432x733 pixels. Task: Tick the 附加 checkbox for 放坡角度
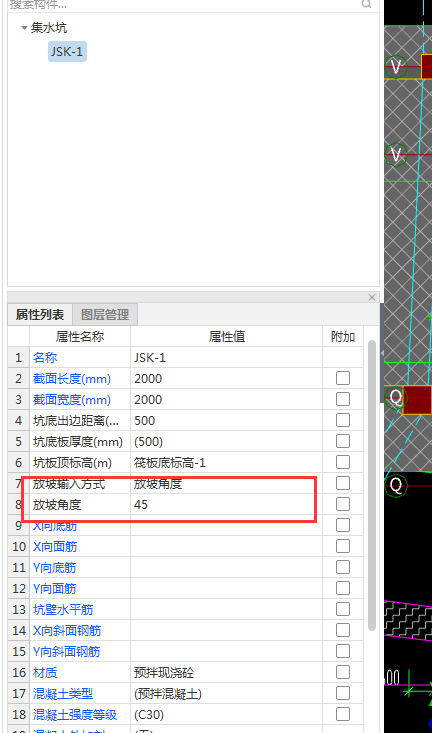tap(343, 504)
